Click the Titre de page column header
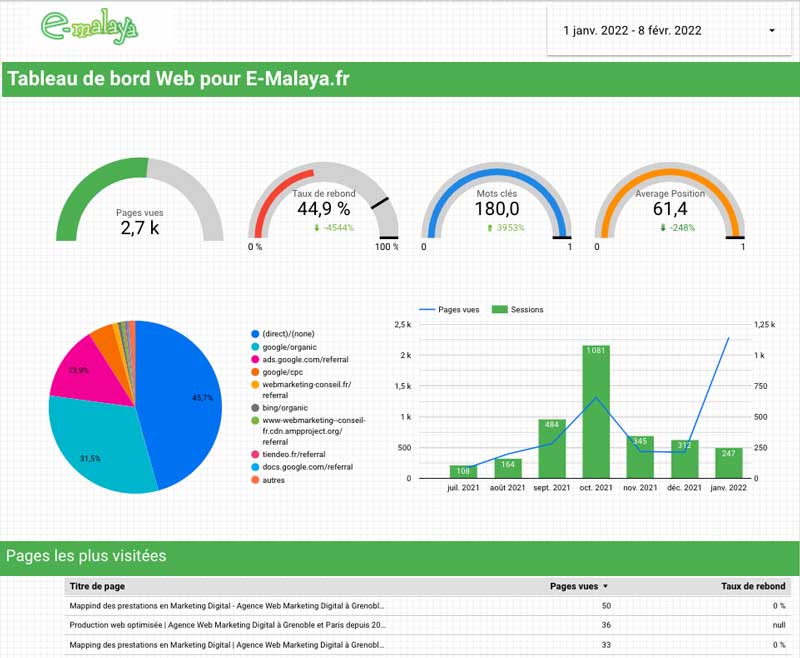800x658 pixels. point(97,586)
